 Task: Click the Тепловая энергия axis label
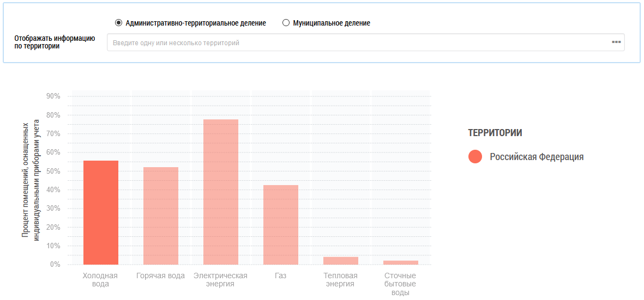click(341, 279)
